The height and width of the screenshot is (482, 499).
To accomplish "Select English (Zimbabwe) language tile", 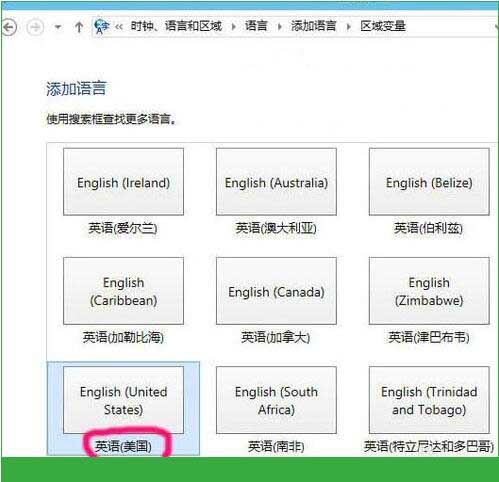I will [429, 291].
